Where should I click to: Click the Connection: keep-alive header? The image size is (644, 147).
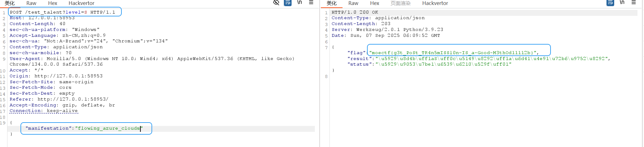click(43, 111)
